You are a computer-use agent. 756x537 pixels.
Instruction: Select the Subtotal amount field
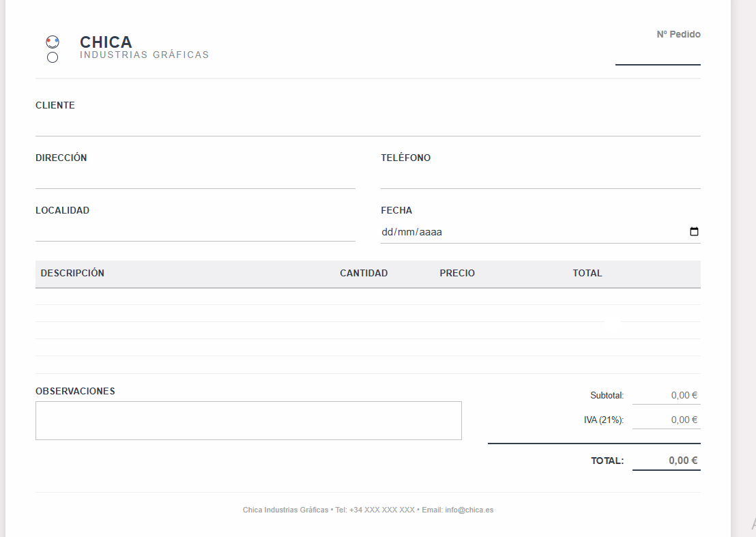tap(666, 395)
